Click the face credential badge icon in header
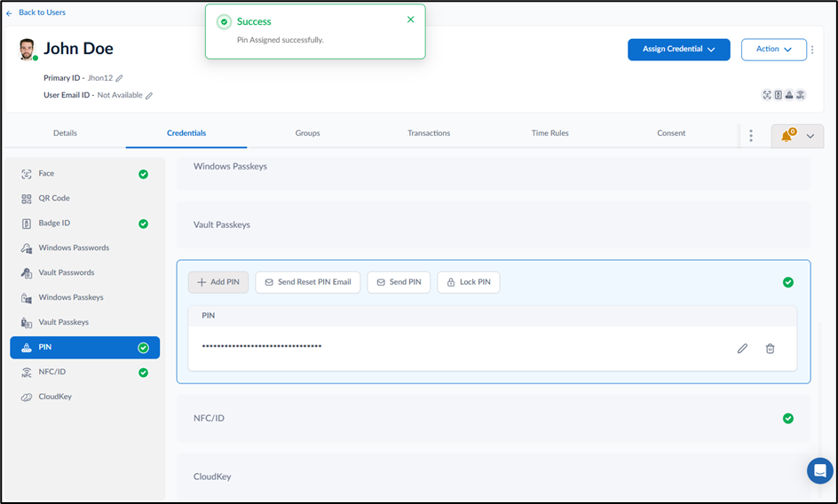 pyautogui.click(x=767, y=95)
